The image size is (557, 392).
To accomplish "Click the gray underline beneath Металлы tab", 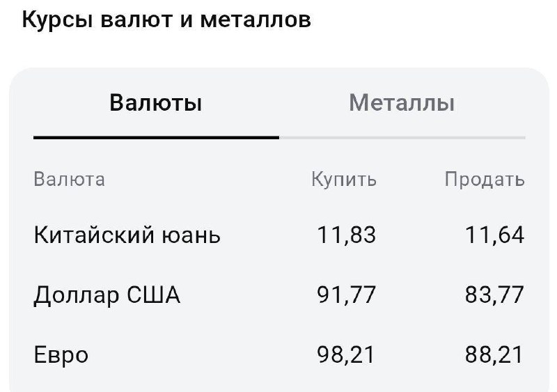I will 402,138.
